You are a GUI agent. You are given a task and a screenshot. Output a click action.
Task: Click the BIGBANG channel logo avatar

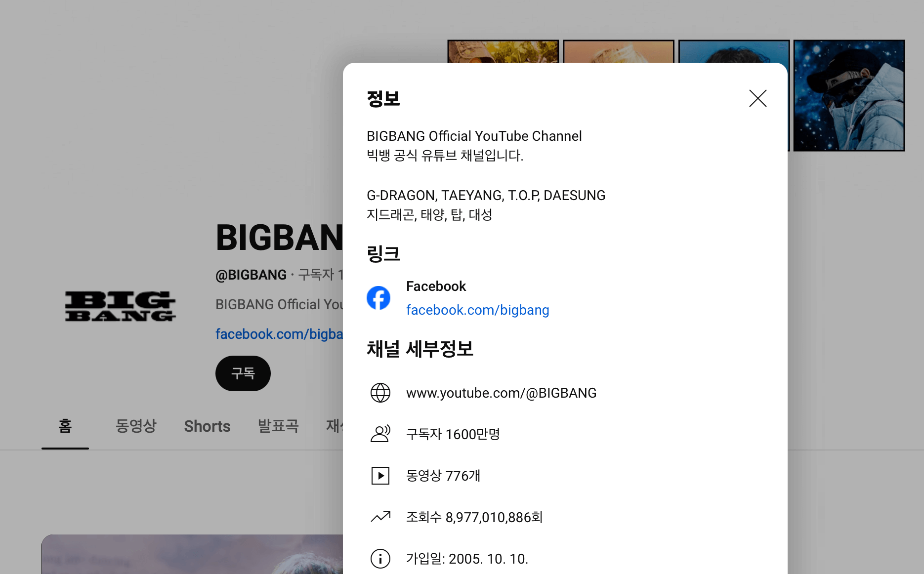pos(121,306)
